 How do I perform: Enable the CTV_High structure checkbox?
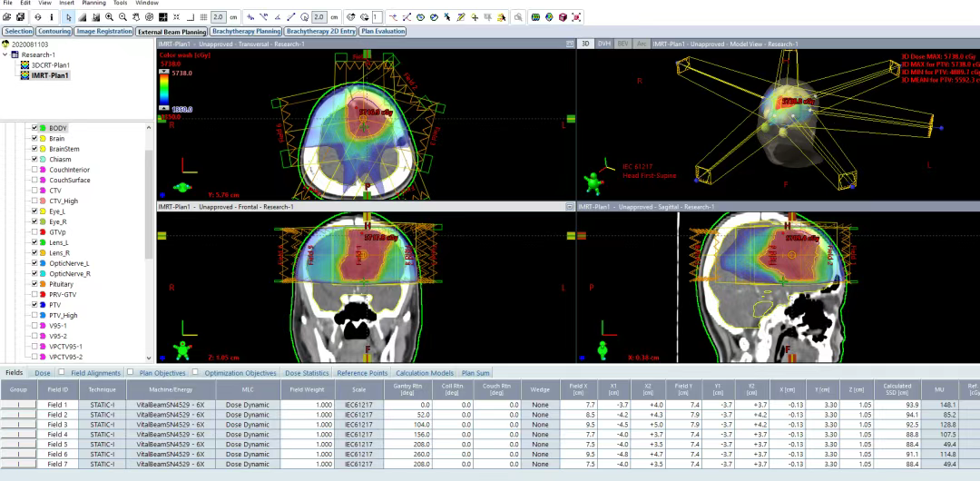tap(34, 201)
